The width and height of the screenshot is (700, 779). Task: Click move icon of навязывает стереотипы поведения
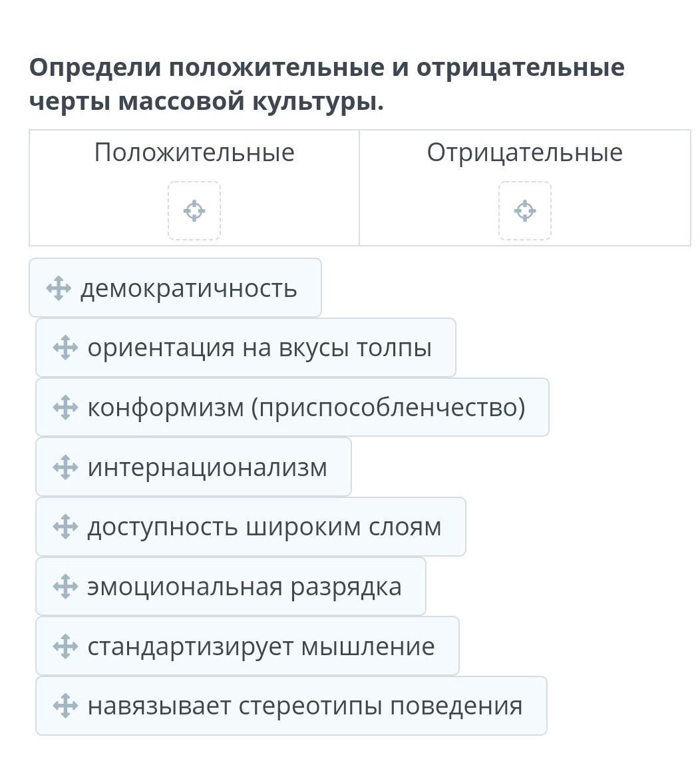pyautogui.click(x=65, y=706)
